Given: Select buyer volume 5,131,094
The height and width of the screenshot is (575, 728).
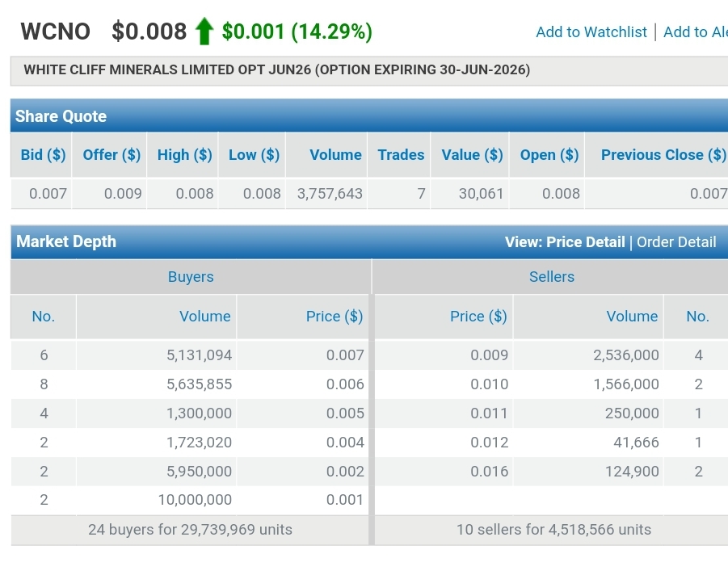Looking at the screenshot, I should tap(200, 355).
